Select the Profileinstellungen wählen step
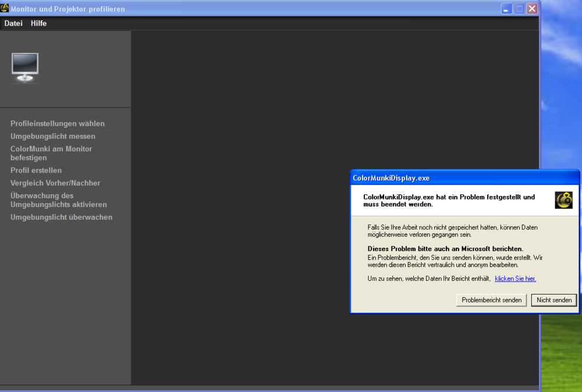The height and width of the screenshot is (392, 582). [58, 123]
